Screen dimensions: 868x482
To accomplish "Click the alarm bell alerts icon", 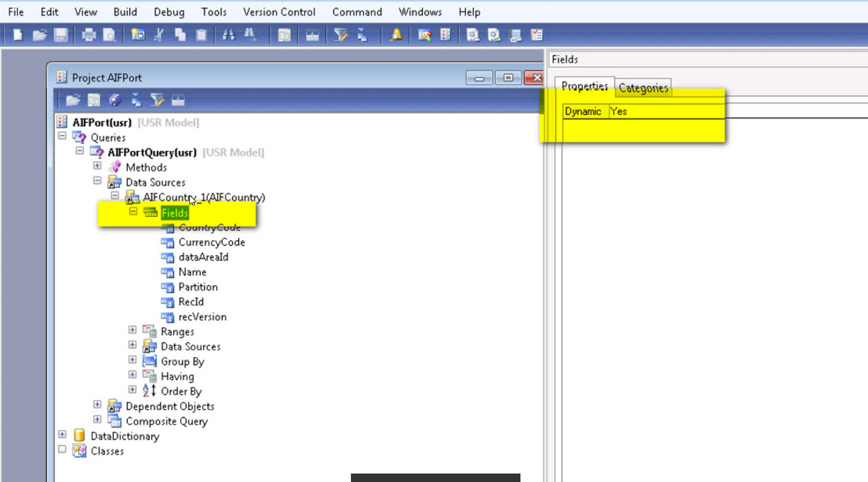I will coord(396,35).
